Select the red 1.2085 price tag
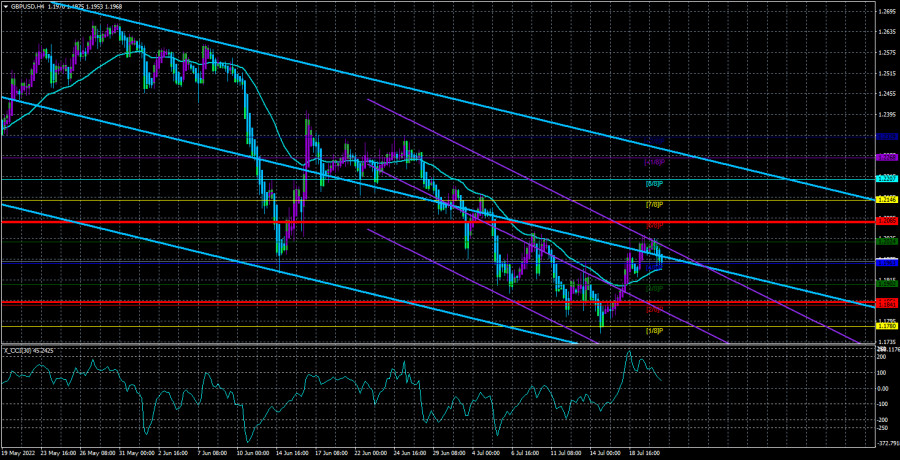Viewport: 900px width, 460px height. (x=885, y=220)
